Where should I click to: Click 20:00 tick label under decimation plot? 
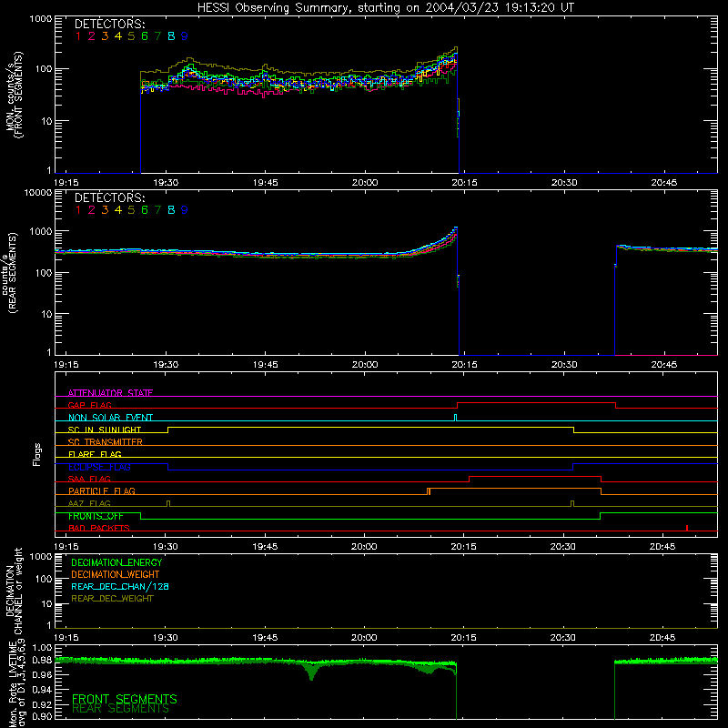[x=364, y=638]
